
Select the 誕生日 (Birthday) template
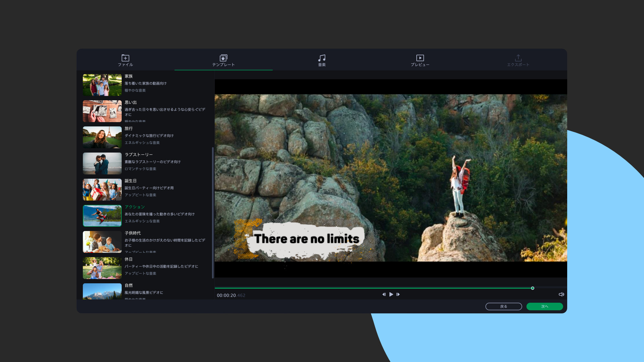[x=102, y=189]
